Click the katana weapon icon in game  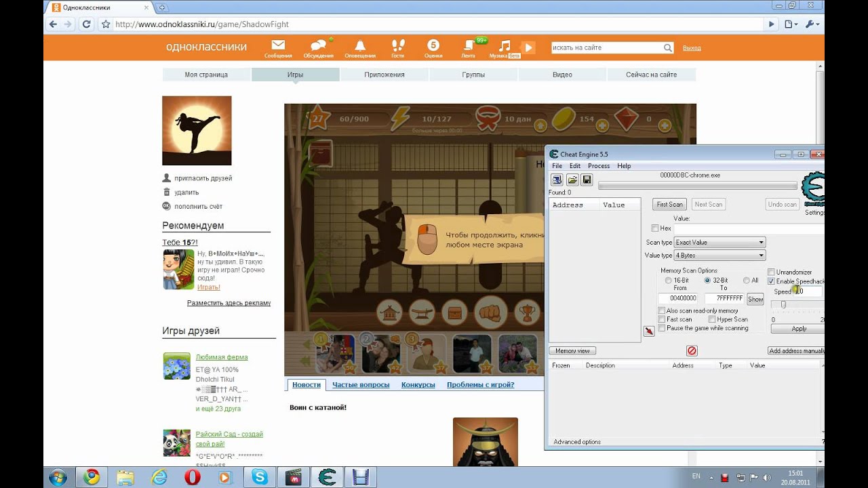tap(422, 312)
